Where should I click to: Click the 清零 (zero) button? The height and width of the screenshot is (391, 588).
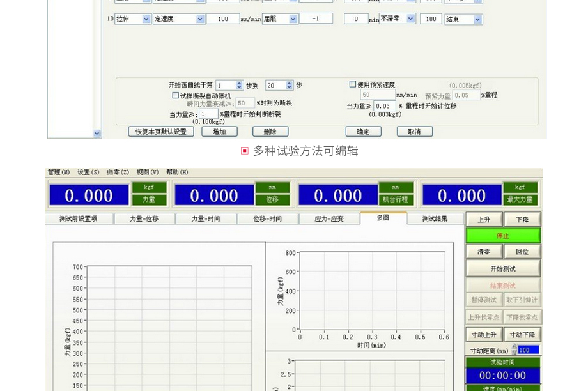(484, 252)
